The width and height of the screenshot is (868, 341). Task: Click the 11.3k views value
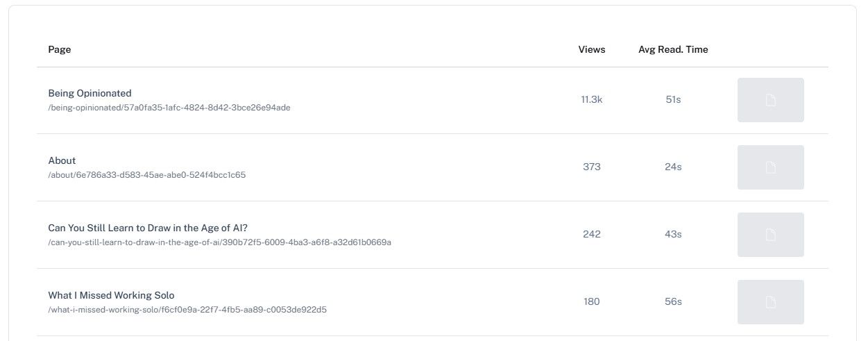click(x=592, y=99)
